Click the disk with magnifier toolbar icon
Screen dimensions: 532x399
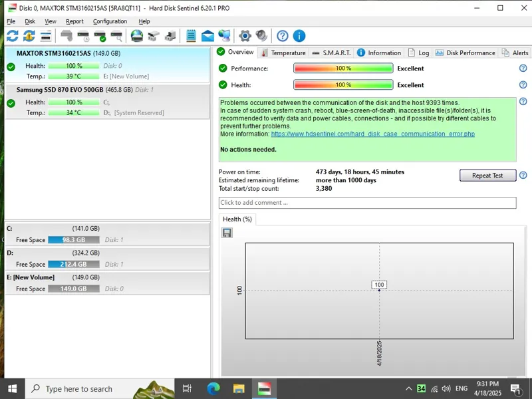click(116, 36)
